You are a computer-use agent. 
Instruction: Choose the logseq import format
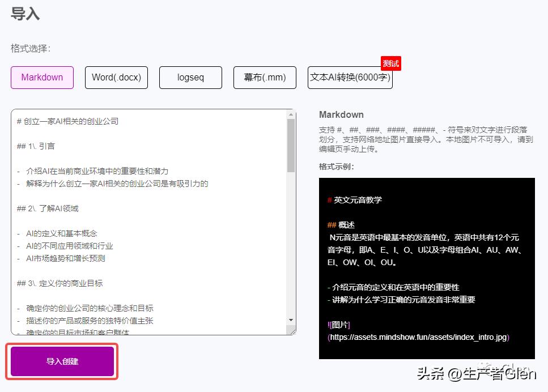[x=190, y=78]
